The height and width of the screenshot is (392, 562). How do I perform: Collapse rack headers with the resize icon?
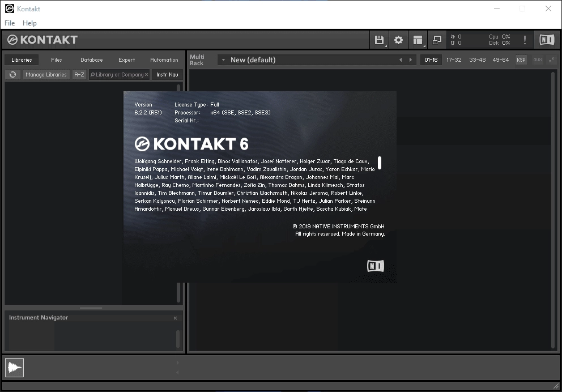(x=552, y=60)
